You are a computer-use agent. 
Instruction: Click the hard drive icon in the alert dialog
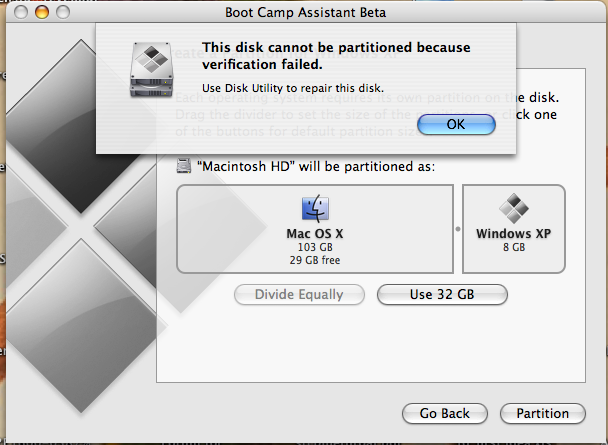[153, 71]
